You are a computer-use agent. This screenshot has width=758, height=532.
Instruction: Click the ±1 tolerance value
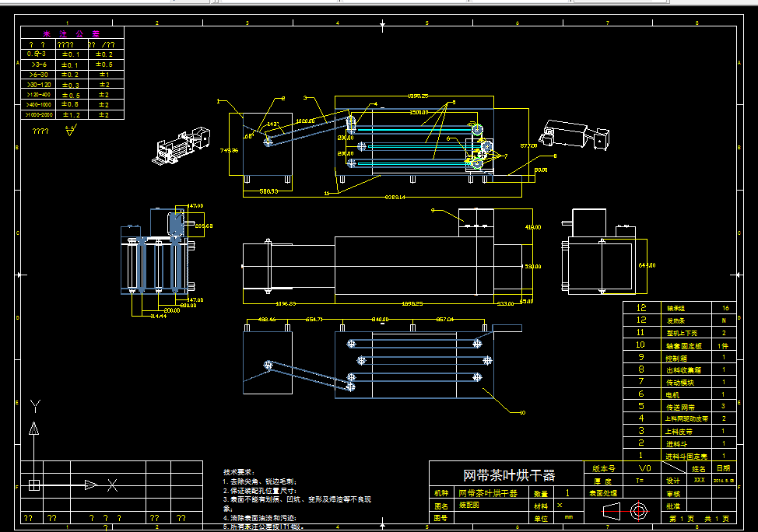(104, 75)
